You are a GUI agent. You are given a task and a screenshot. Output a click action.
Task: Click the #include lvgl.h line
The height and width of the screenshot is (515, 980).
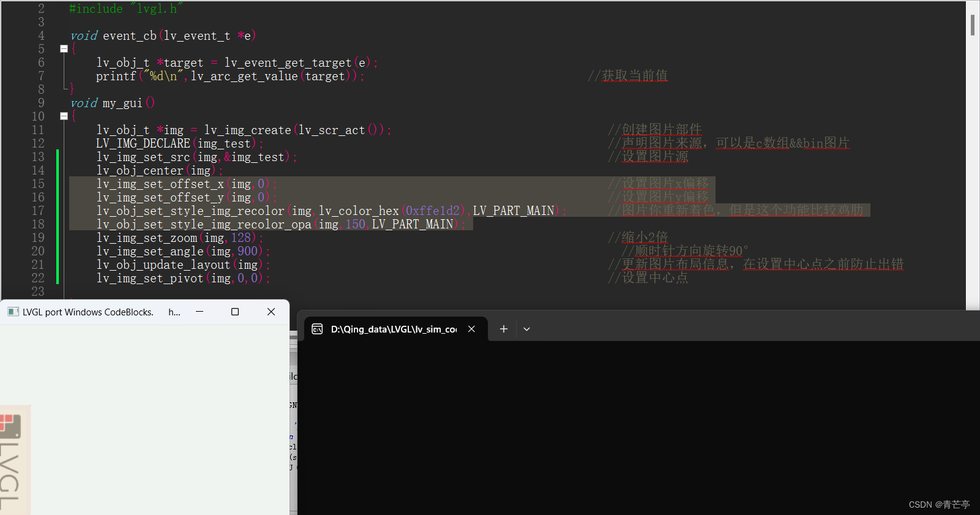pyautogui.click(x=126, y=9)
